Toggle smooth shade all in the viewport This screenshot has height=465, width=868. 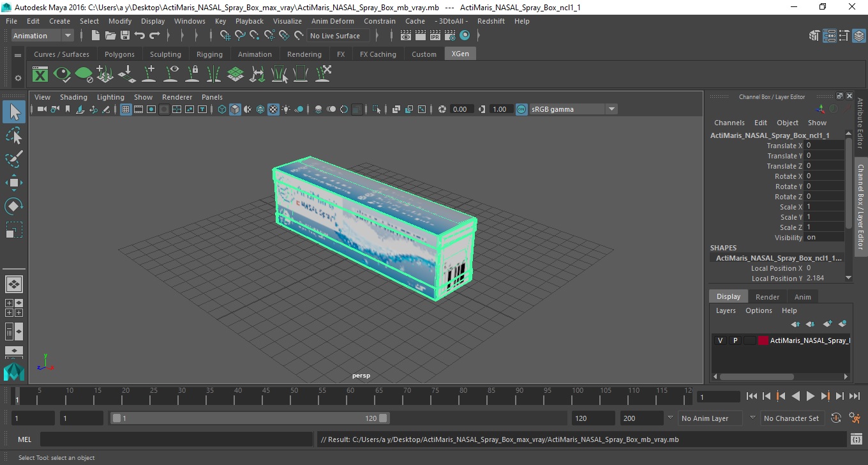(x=235, y=109)
